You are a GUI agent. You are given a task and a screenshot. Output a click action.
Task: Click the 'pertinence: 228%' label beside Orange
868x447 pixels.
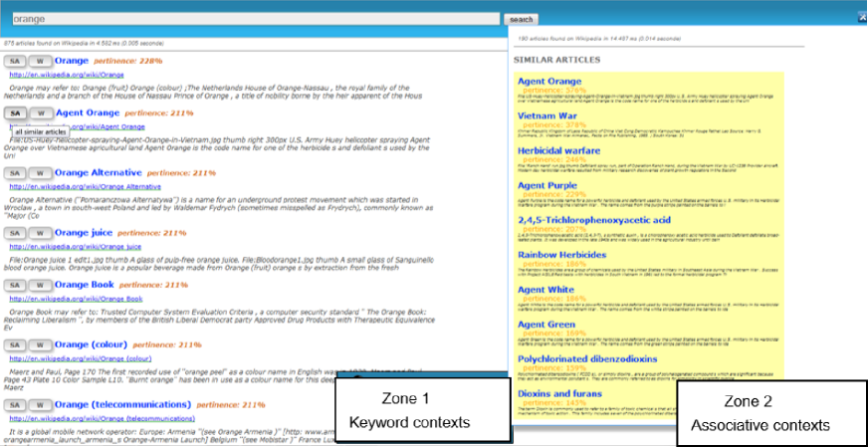pyautogui.click(x=127, y=61)
